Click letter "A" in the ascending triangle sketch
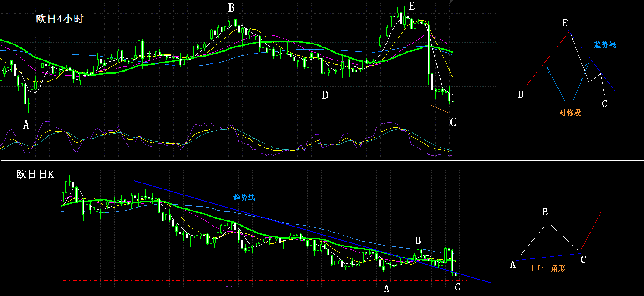Screen dimensions: 644x296 tap(513, 265)
